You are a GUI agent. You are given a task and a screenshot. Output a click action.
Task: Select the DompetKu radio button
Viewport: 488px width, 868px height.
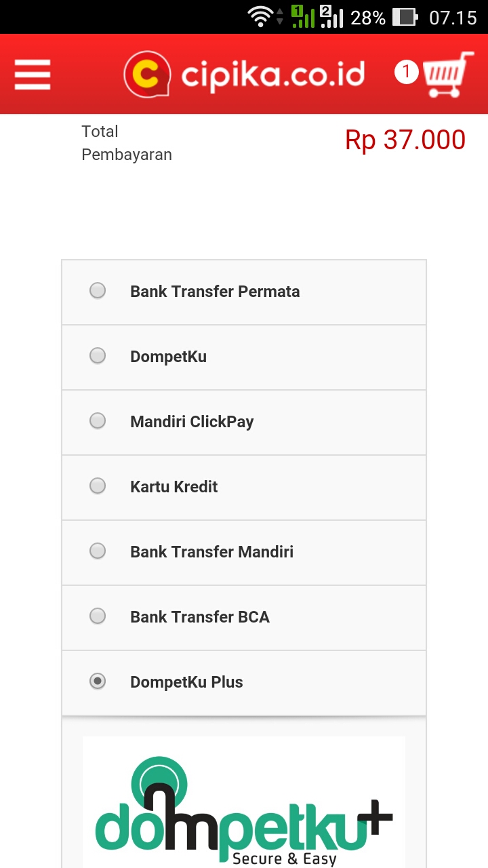pos(98,356)
